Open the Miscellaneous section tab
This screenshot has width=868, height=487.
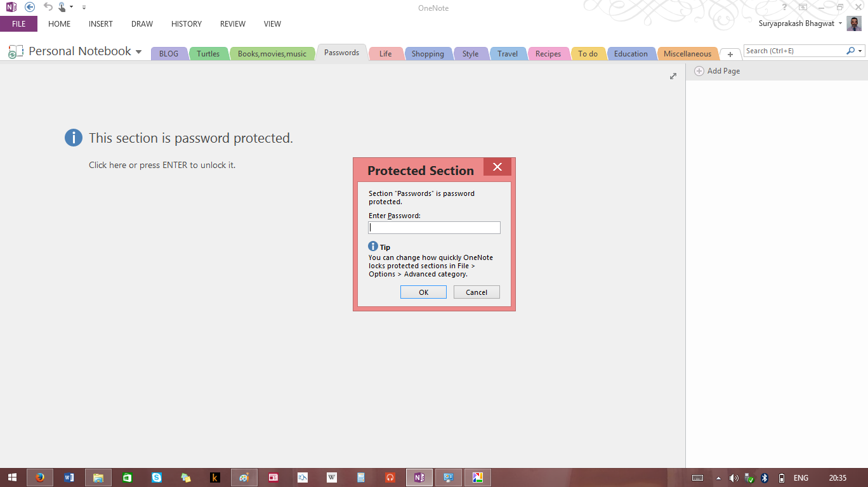[x=688, y=54]
